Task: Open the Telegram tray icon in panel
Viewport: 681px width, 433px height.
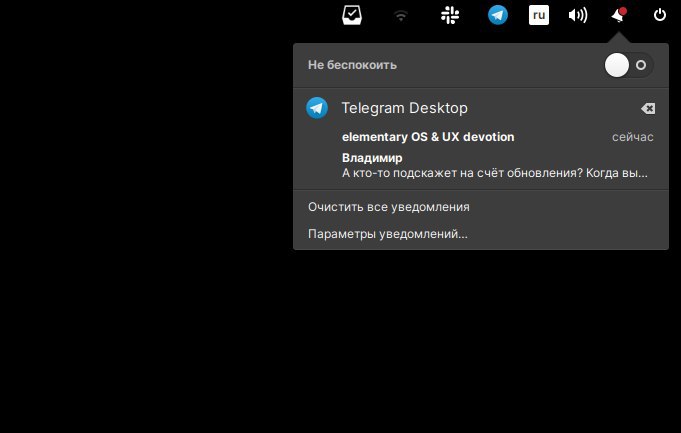Action: click(x=498, y=15)
